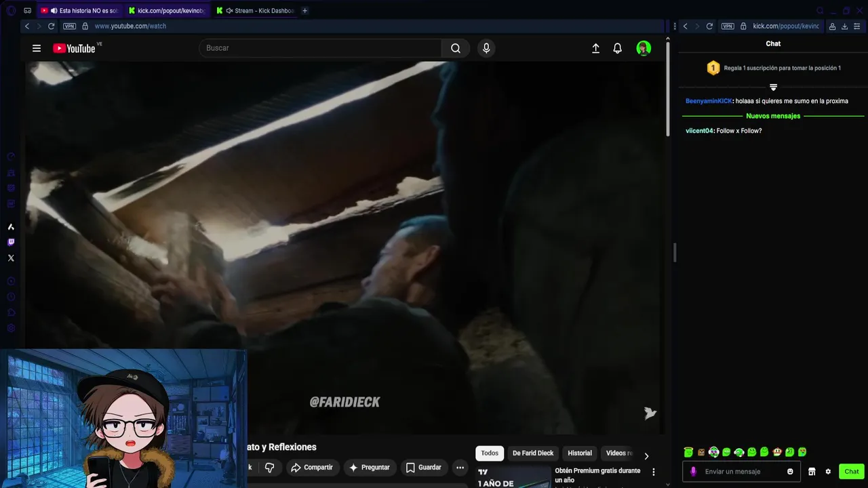Click the www.youtube.com/watch address bar
This screenshot has height=488, width=868.
(x=130, y=26)
